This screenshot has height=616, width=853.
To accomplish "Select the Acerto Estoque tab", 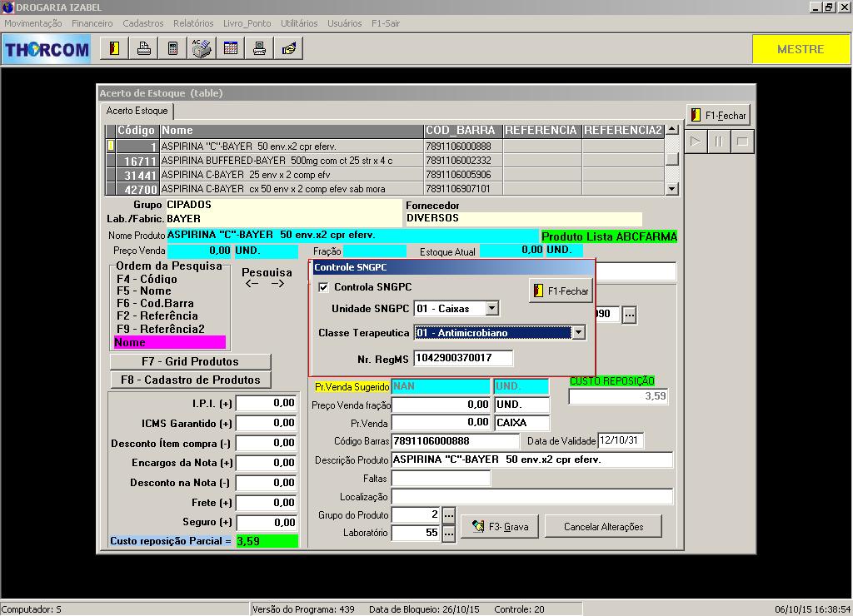I will coord(137,111).
